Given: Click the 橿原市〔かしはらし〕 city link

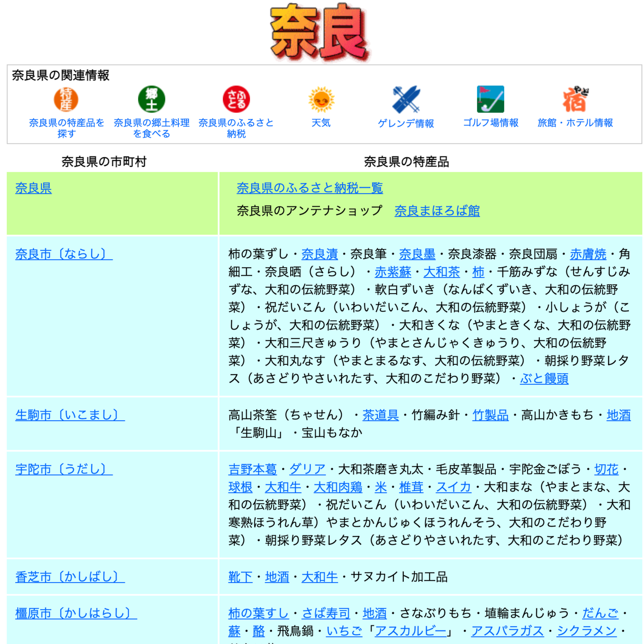Looking at the screenshot, I should tap(76, 613).
